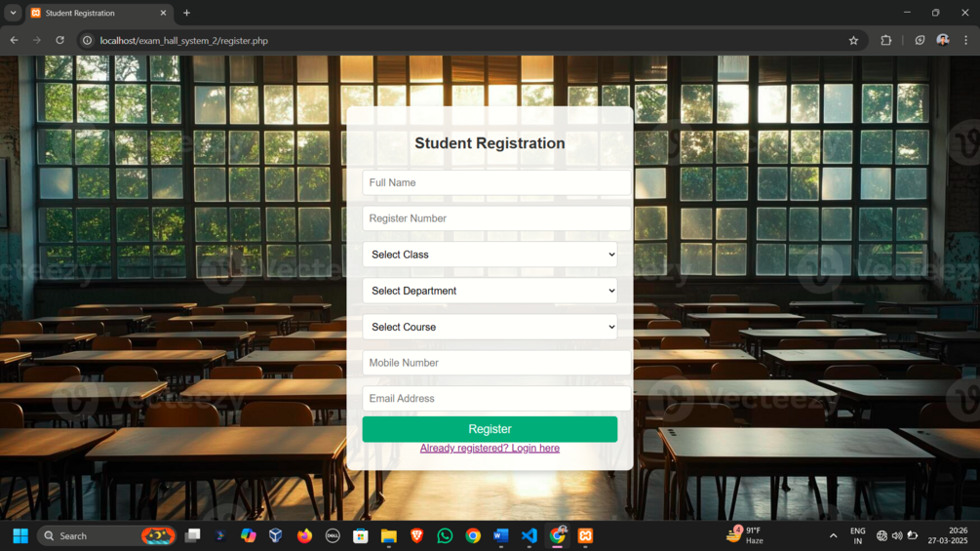This screenshot has width=980, height=551.
Task: Bookmark this page with the star
Action: pyautogui.click(x=854, y=41)
